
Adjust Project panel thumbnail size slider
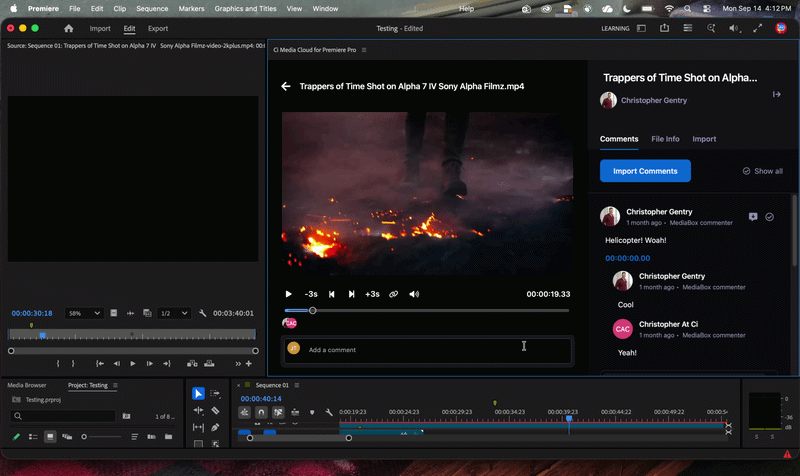[x=102, y=437]
